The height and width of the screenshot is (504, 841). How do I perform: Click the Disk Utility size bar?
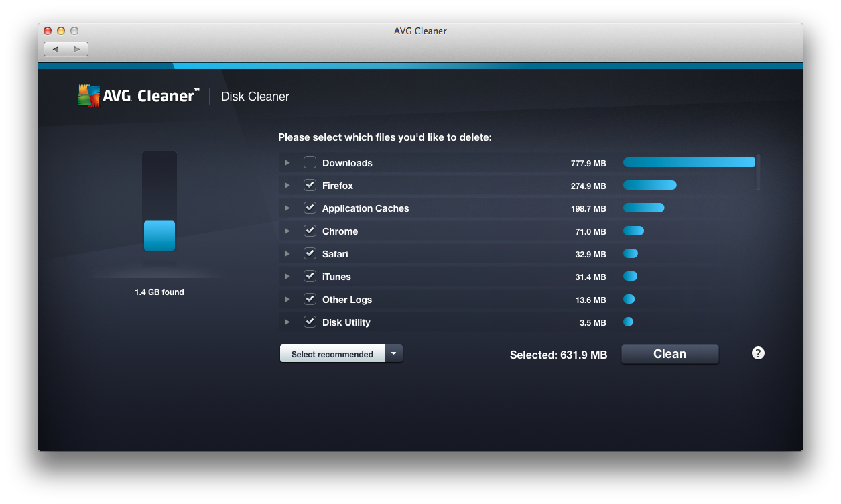click(x=628, y=322)
